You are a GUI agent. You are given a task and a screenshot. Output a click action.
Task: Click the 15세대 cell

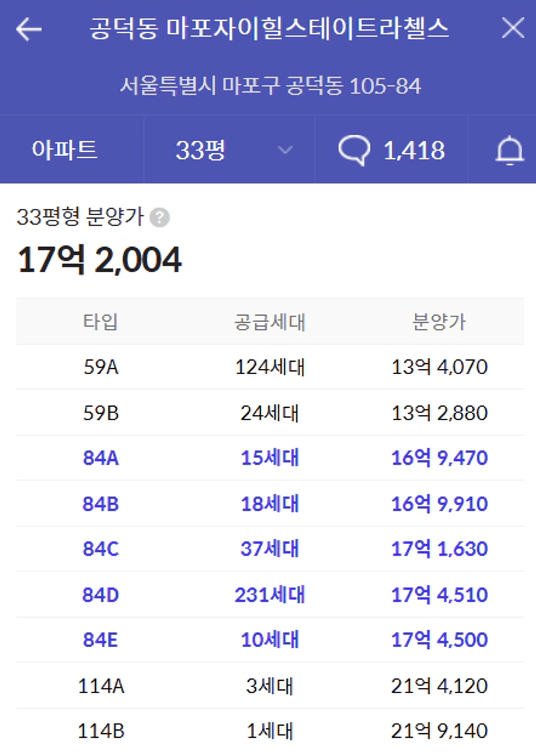click(270, 458)
